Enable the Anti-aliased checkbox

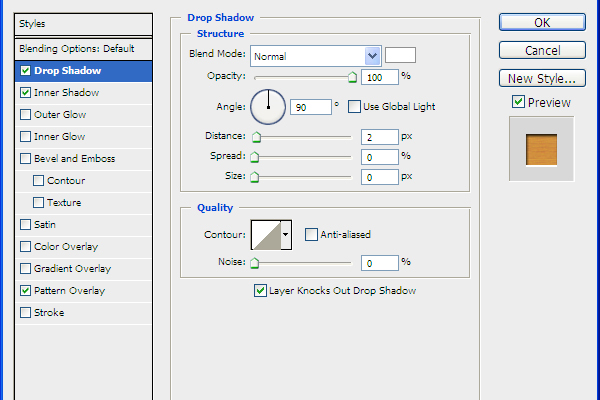tap(311, 234)
